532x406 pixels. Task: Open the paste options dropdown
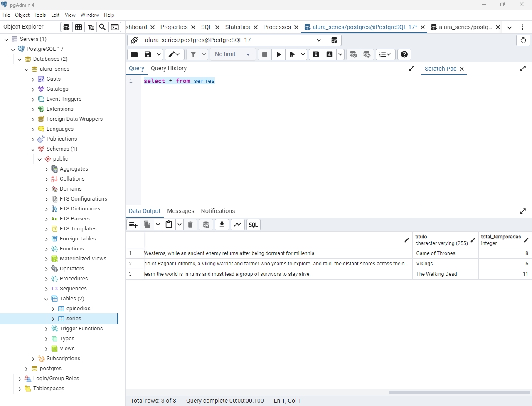(x=180, y=225)
